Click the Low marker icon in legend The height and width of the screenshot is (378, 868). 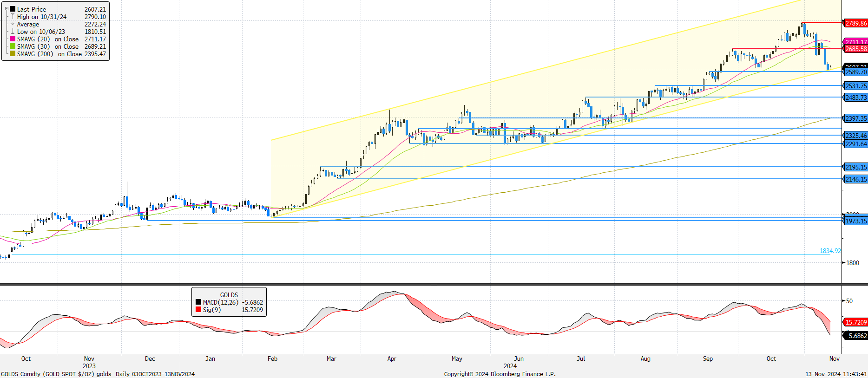(x=13, y=32)
